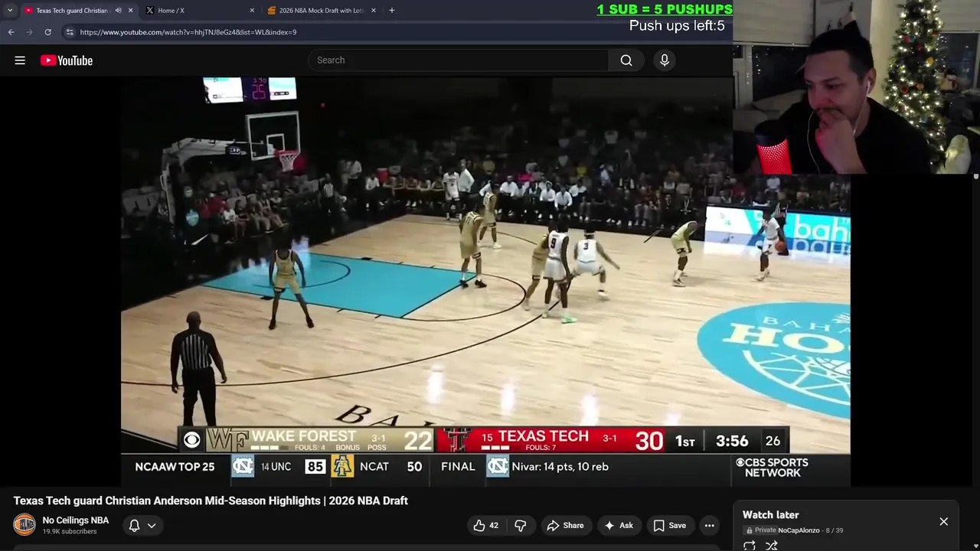Switch to the Home / X tab
The image size is (980, 551).
pyautogui.click(x=171, y=11)
